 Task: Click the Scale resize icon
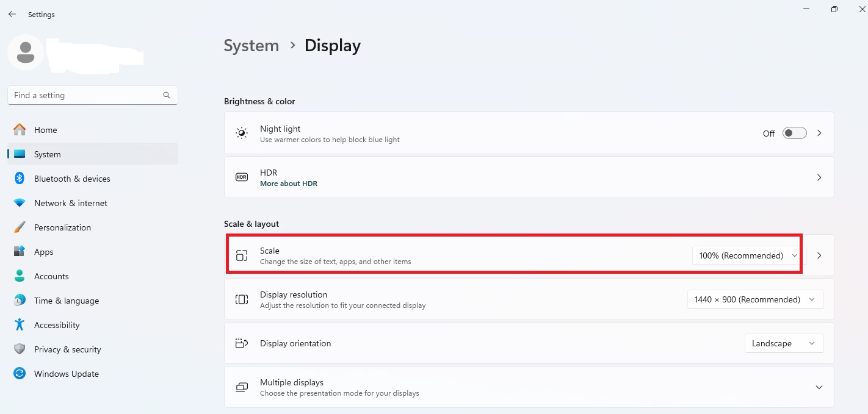242,255
